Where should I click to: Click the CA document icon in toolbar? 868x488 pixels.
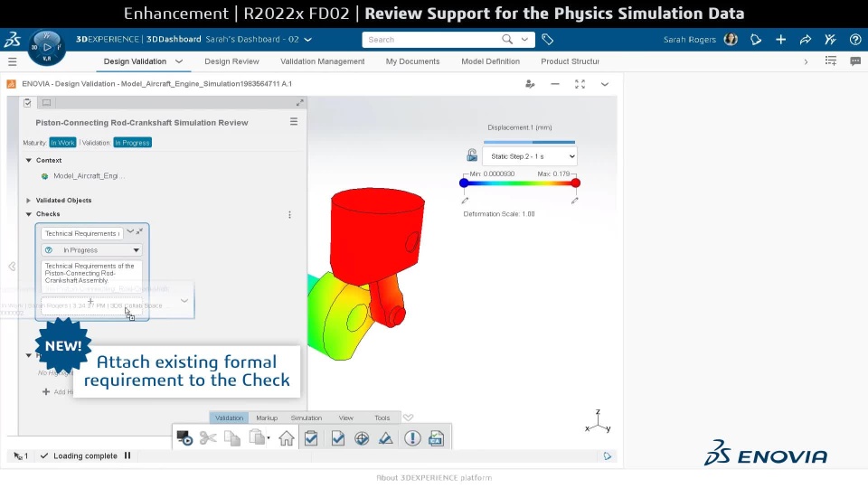pyautogui.click(x=436, y=438)
